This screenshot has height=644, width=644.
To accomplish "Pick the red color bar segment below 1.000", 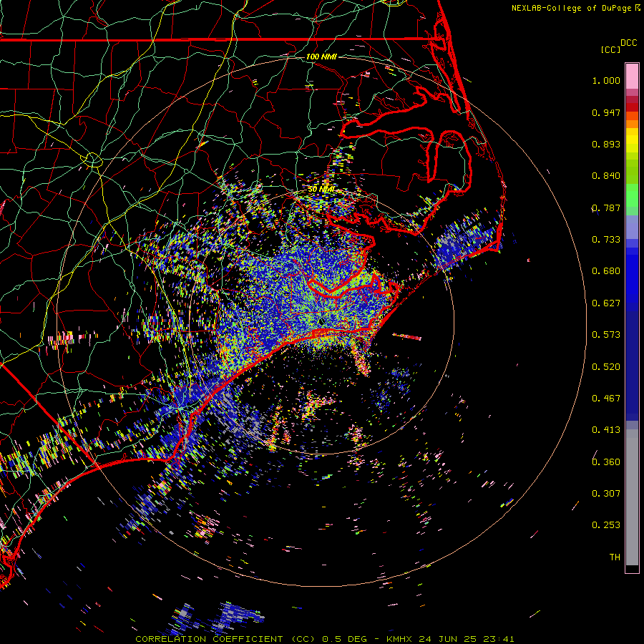I will click(632, 107).
